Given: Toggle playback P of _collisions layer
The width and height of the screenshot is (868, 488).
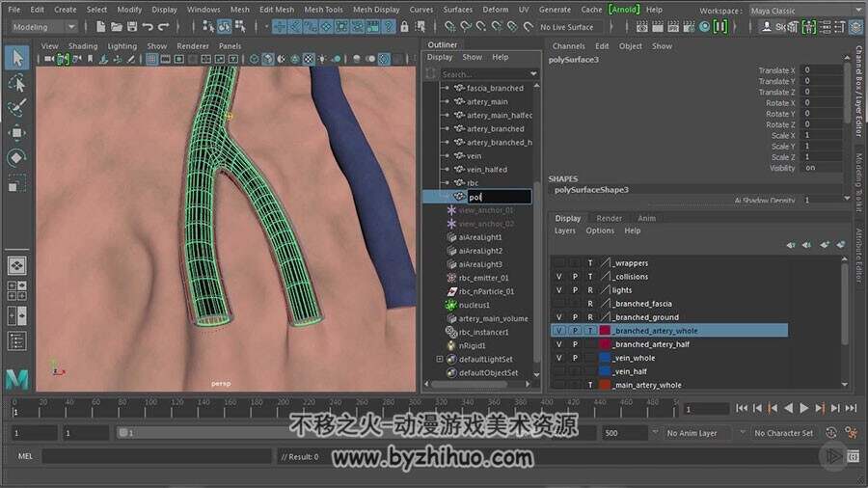Looking at the screenshot, I should (575, 277).
